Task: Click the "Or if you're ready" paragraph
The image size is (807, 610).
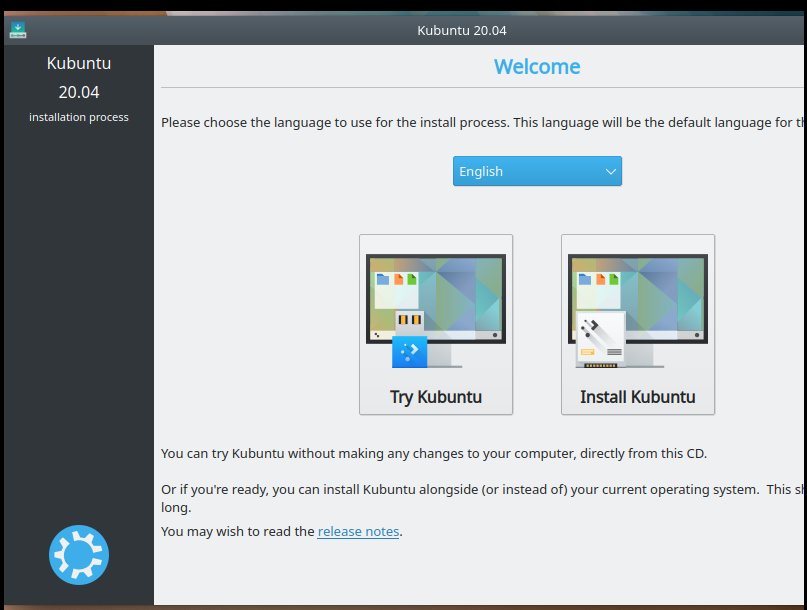Action: [x=483, y=498]
